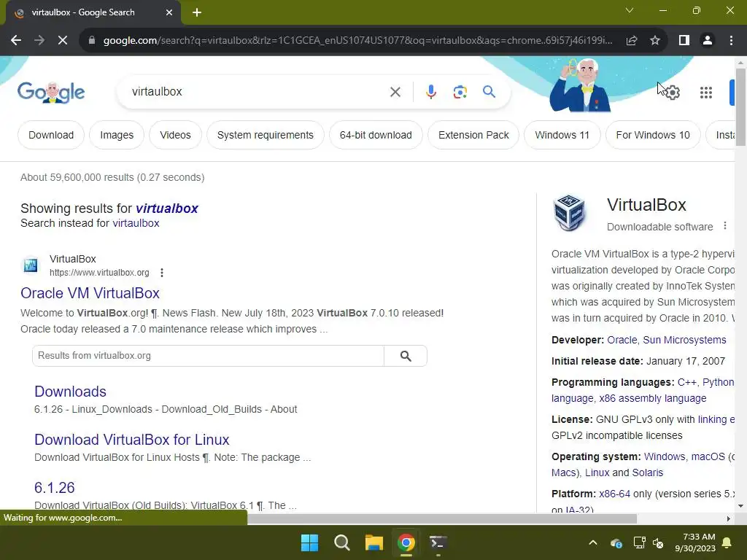Select the Download filter chip
Viewport: 747px width, 560px height.
pyautogui.click(x=51, y=135)
